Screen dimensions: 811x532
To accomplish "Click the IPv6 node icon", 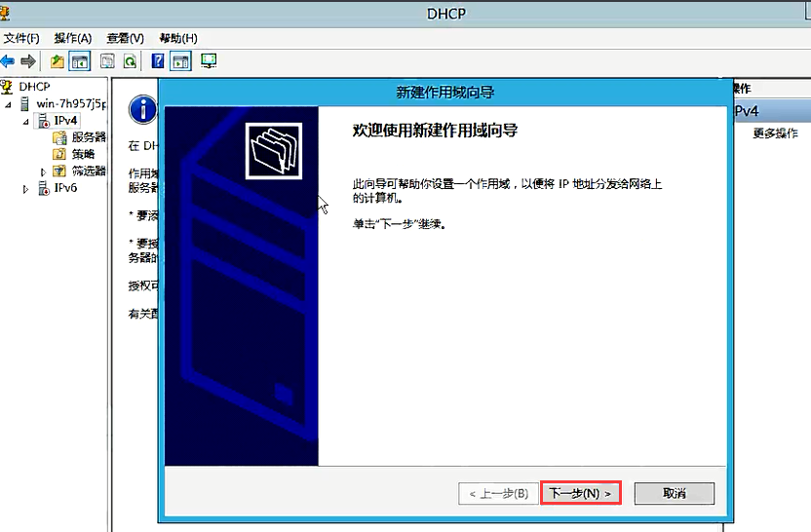I will [x=44, y=188].
